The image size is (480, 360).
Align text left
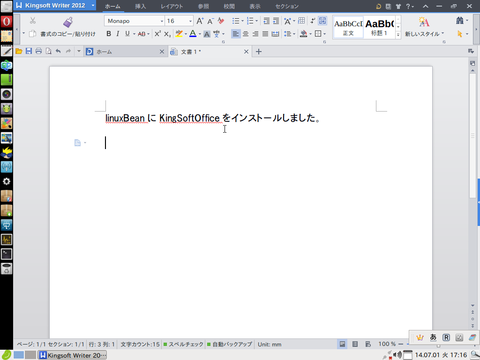[236, 34]
